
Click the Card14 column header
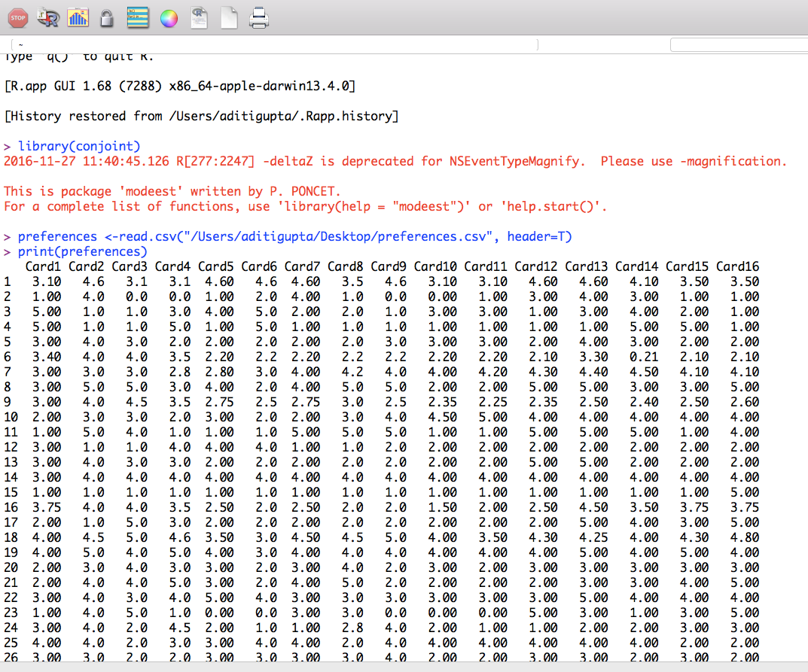(637, 266)
